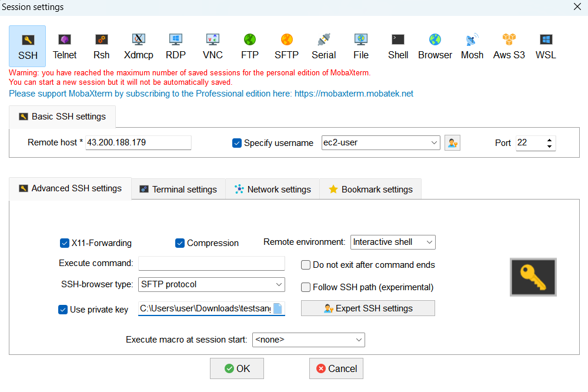The height and width of the screenshot is (392, 588).
Task: Pick the Xdmcp session type
Action: [138, 46]
